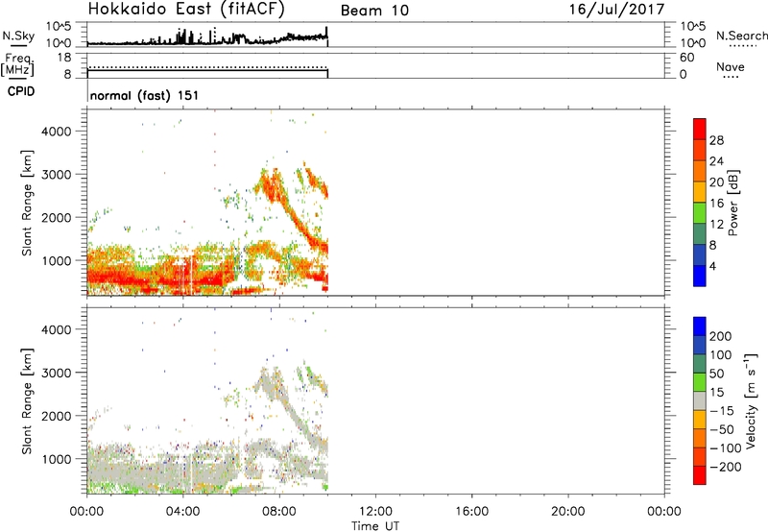Click the 'Nave' legend label
Viewport: 768px width, 532px height.
coord(731,66)
